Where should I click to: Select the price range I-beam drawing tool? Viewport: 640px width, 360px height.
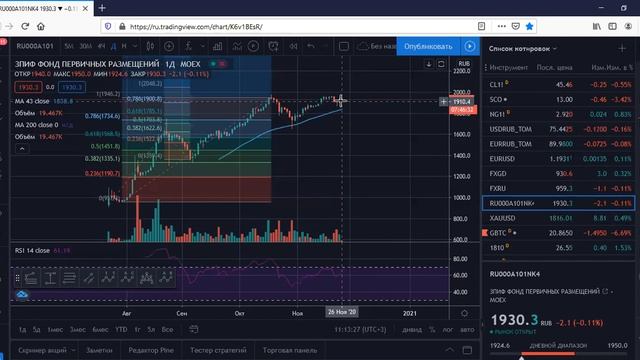coord(50,278)
